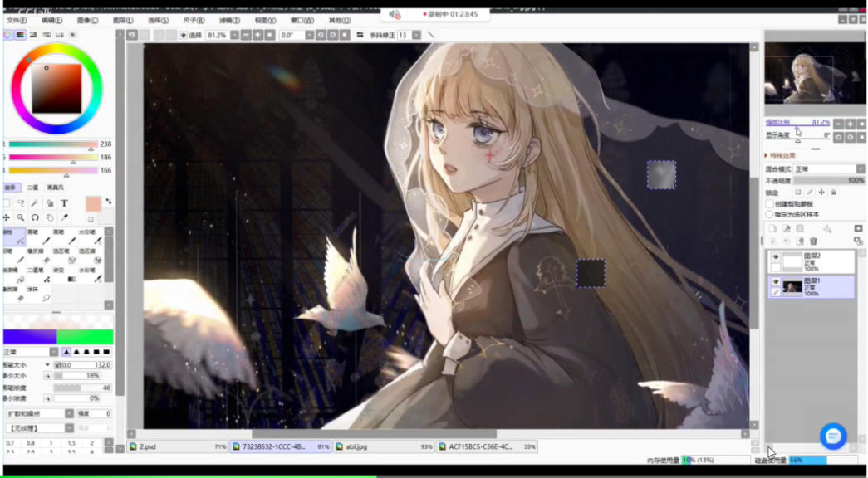
Task: Open the stabilizer value 13 dropdown
Action: tap(416, 35)
